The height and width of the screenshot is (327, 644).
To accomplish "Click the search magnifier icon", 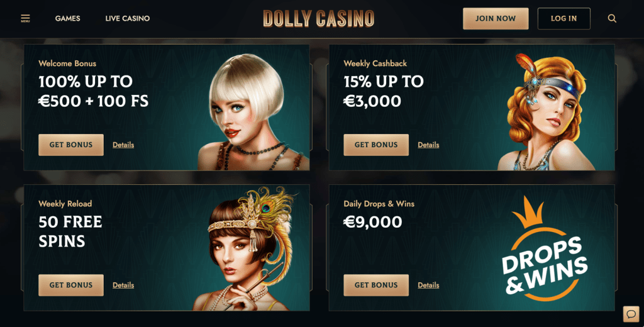I will pos(612,18).
